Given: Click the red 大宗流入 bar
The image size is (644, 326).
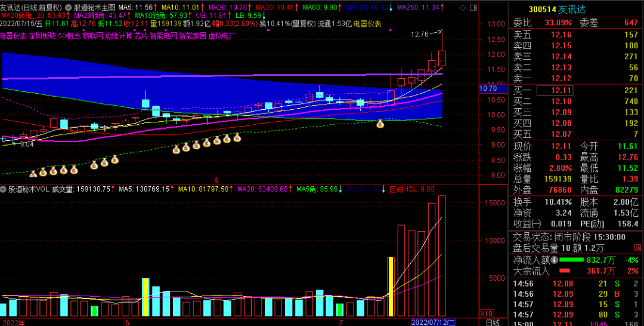Looking at the screenshot, I should pos(565,271).
